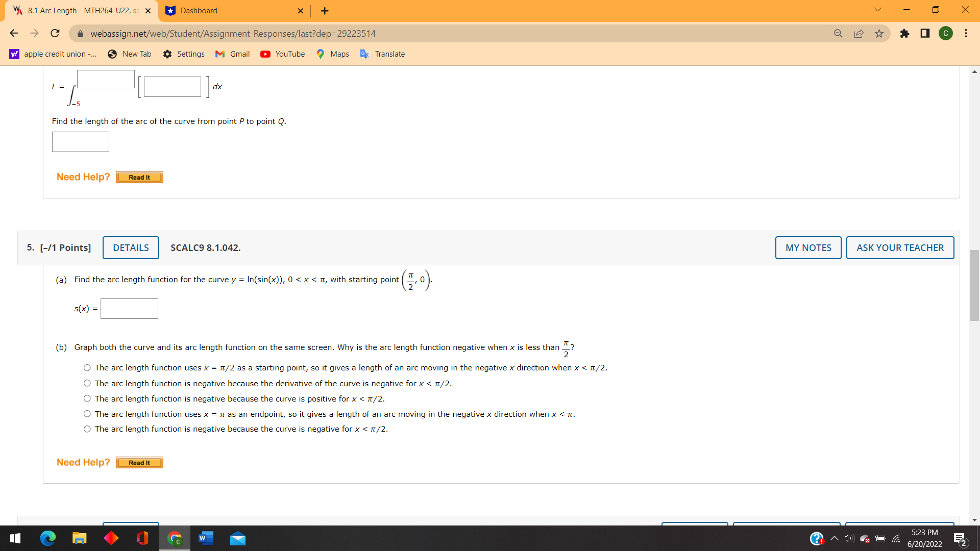Select answer about x = π/2 starting point
The image size is (980, 551).
point(87,367)
